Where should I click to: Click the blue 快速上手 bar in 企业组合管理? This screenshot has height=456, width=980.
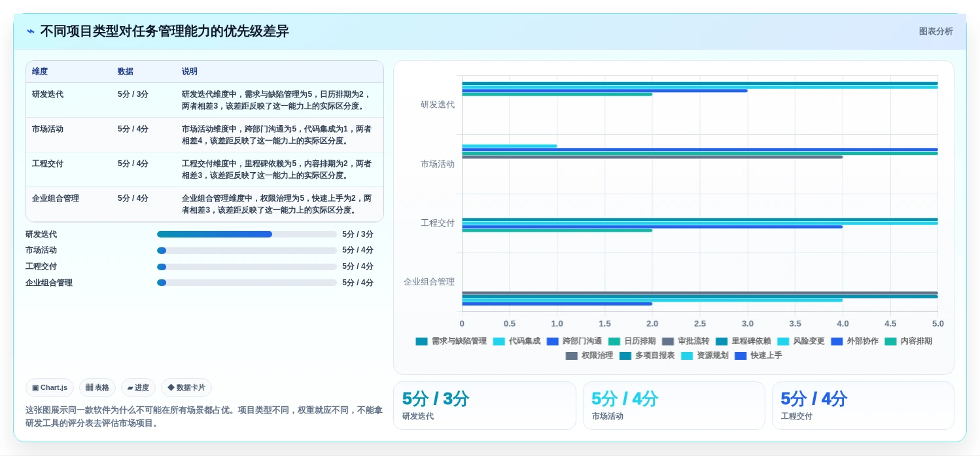coord(557,304)
